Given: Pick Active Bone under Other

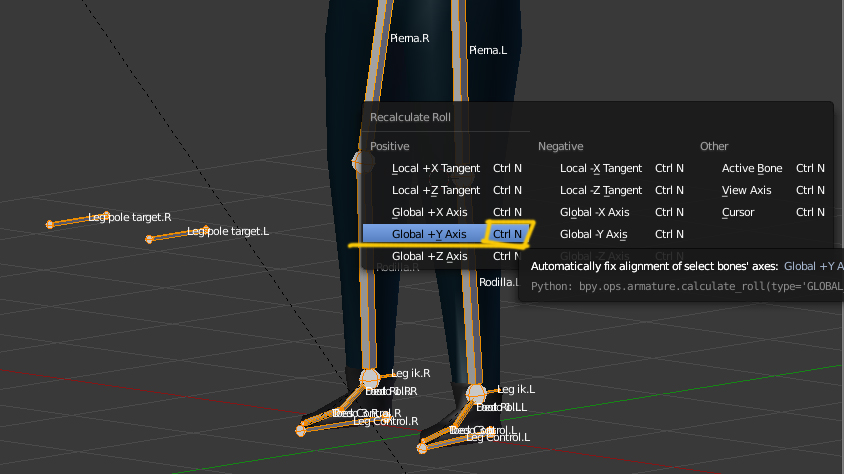Looking at the screenshot, I should [x=762, y=168].
